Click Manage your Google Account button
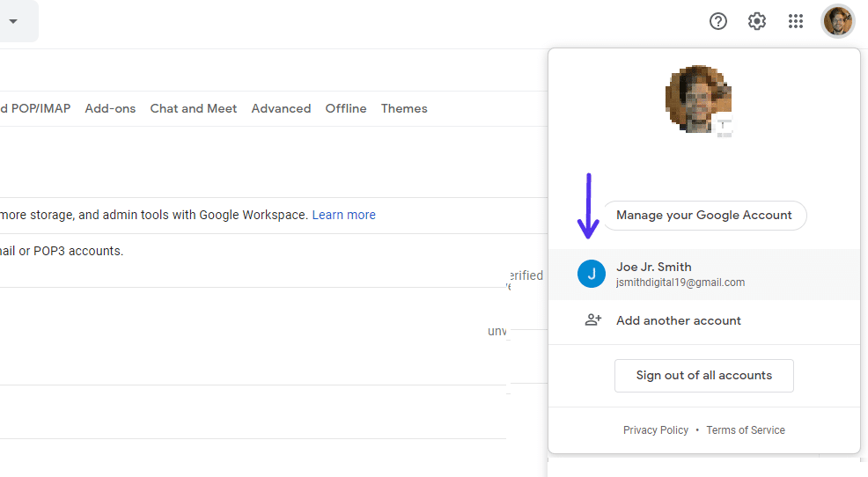This screenshot has width=868, height=477. 703,215
